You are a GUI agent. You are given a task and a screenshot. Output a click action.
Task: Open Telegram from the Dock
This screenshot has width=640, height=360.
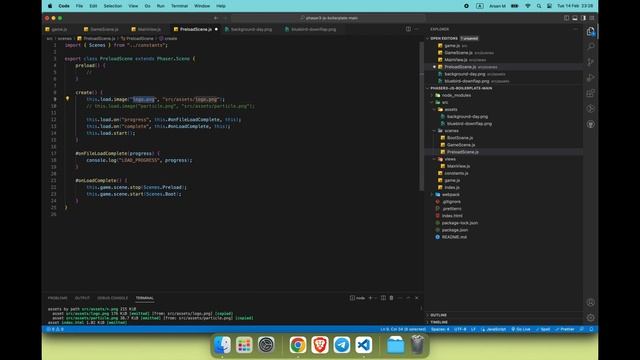pyautogui.click(x=342, y=345)
